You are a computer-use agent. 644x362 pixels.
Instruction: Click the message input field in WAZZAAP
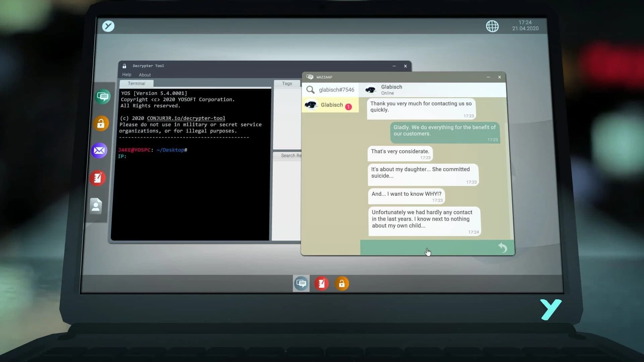pos(426,248)
